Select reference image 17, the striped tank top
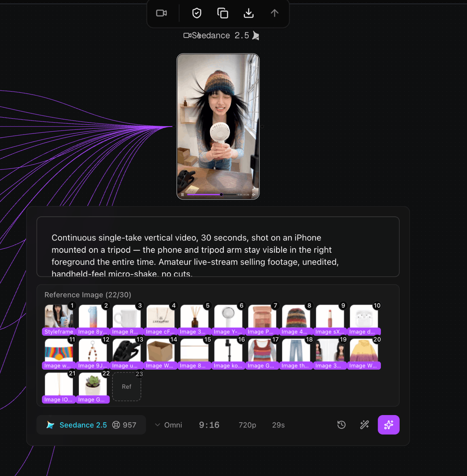The height and width of the screenshot is (476, 467). (262, 353)
